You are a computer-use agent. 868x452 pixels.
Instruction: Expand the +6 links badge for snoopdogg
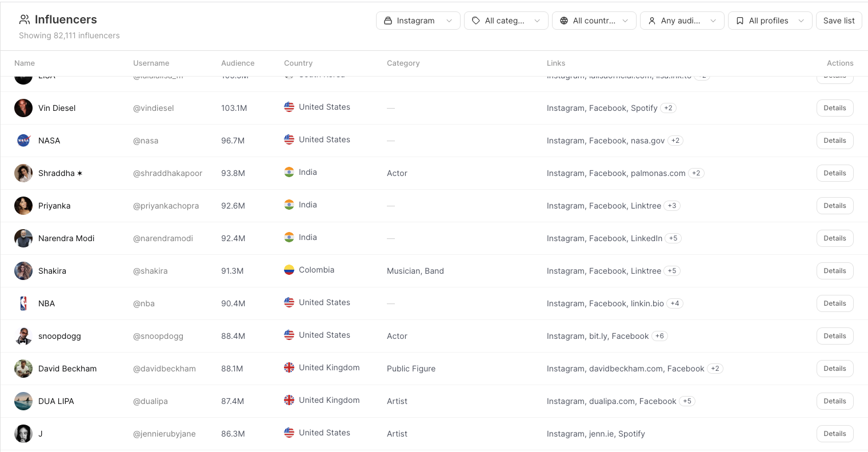pos(659,336)
